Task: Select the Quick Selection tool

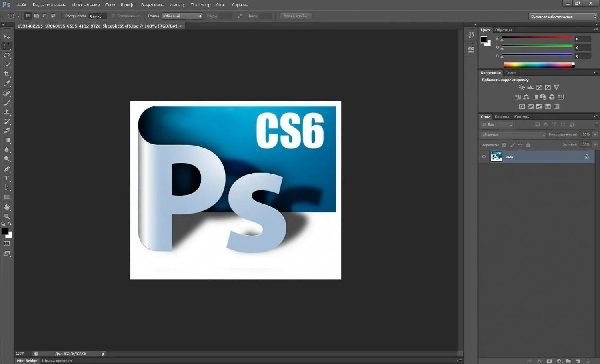Action: (7, 65)
